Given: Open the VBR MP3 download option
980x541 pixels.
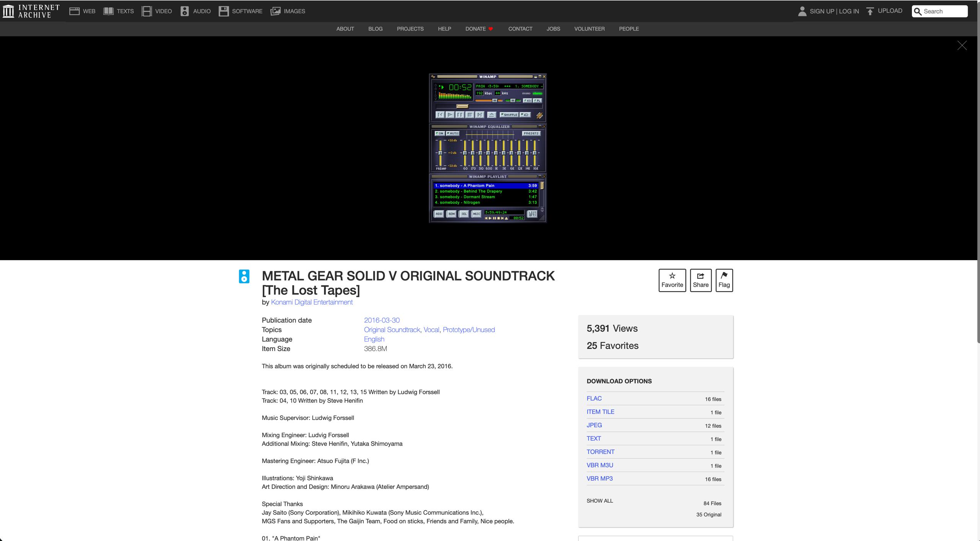Looking at the screenshot, I should point(599,479).
